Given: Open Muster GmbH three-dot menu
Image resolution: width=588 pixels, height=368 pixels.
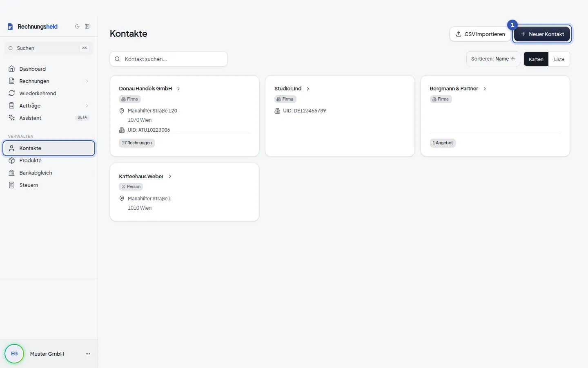Looking at the screenshot, I should click(88, 354).
